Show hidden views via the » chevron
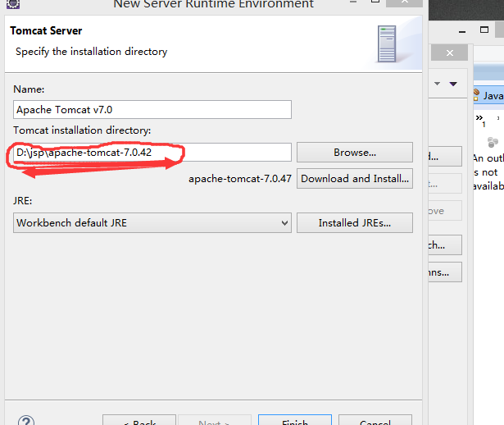The image size is (504, 425). [481, 120]
